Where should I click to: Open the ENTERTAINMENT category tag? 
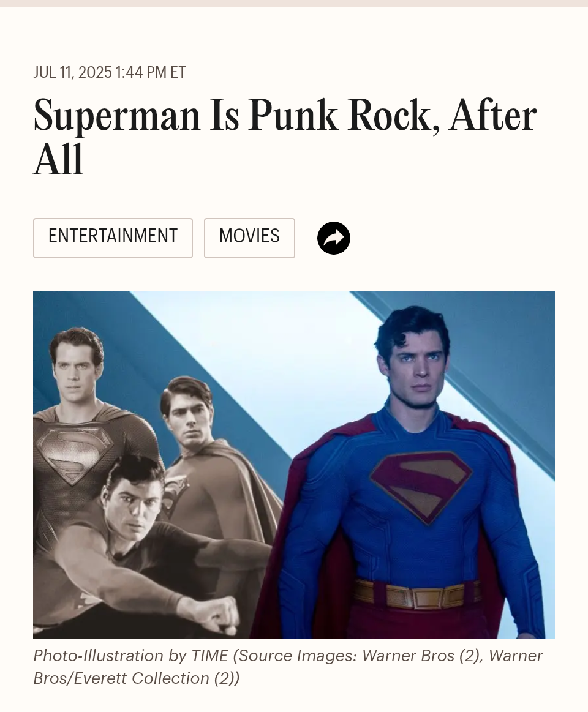pos(113,238)
